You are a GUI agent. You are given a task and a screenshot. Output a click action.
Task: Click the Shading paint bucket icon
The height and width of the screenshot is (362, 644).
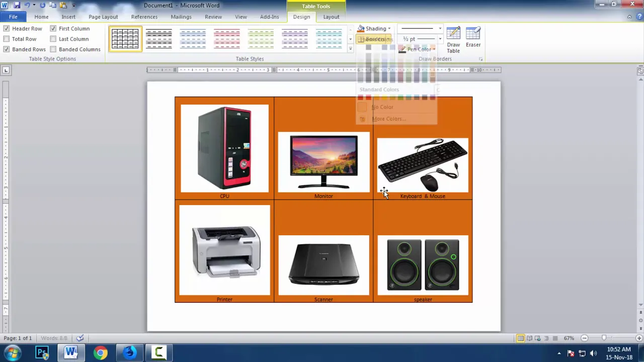click(x=361, y=29)
